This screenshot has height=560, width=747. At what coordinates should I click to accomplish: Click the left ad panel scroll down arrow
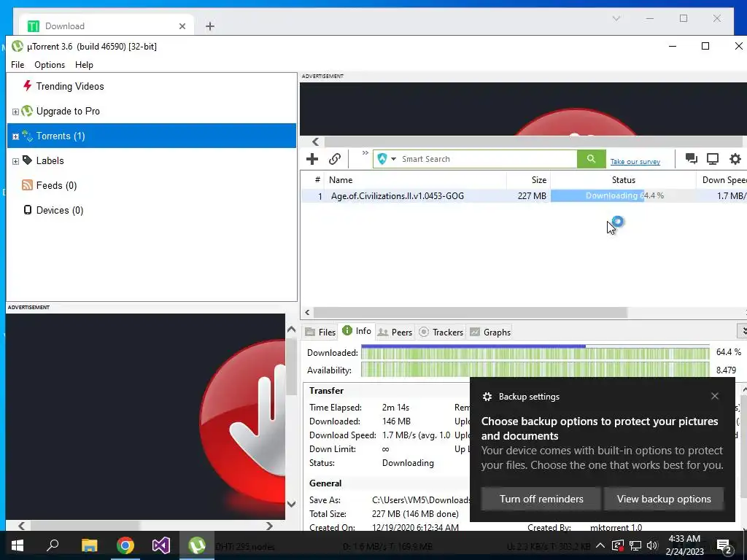coord(292,504)
